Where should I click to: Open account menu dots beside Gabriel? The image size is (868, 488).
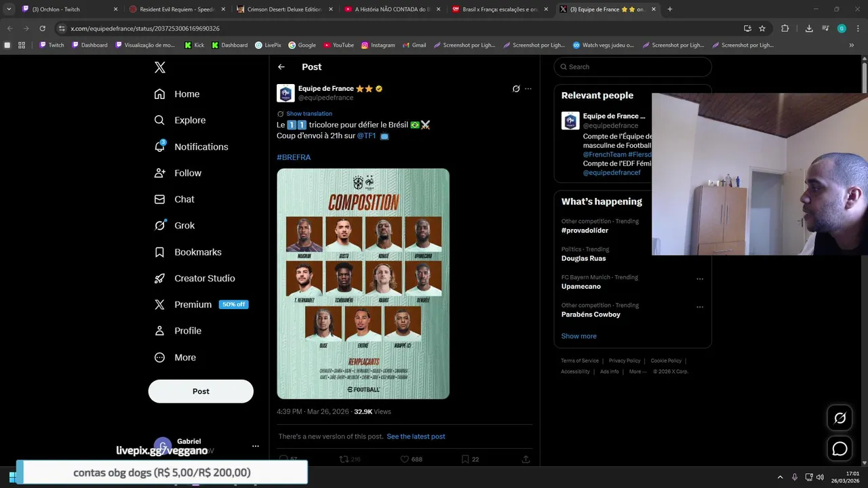click(255, 446)
